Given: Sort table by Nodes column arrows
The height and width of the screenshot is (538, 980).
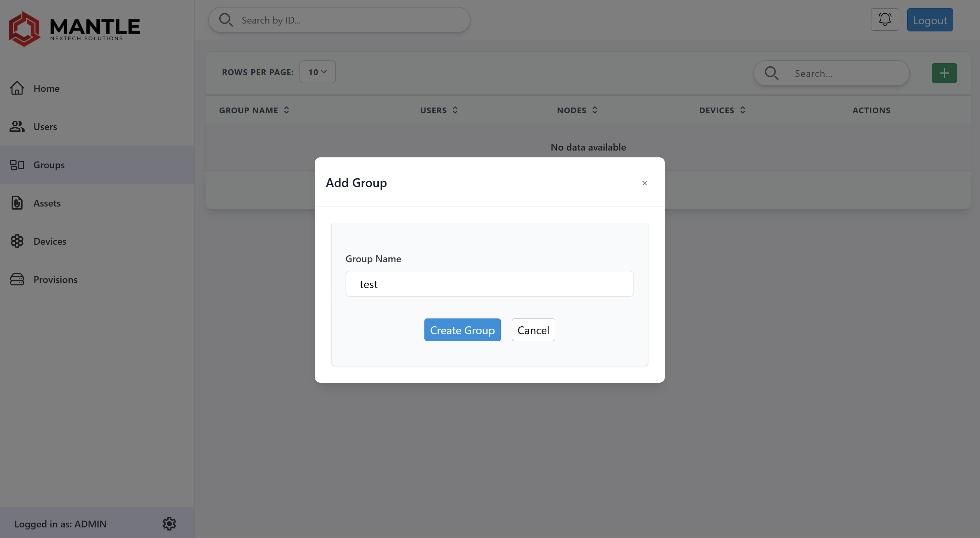Looking at the screenshot, I should [x=595, y=110].
